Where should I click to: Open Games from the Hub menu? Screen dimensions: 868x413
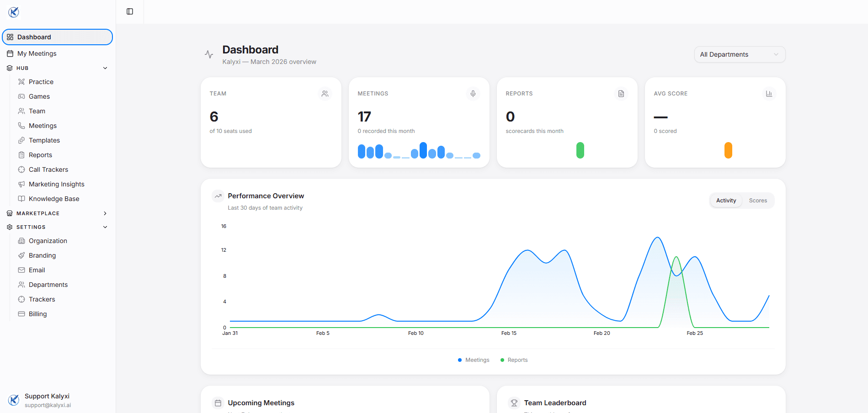(39, 96)
